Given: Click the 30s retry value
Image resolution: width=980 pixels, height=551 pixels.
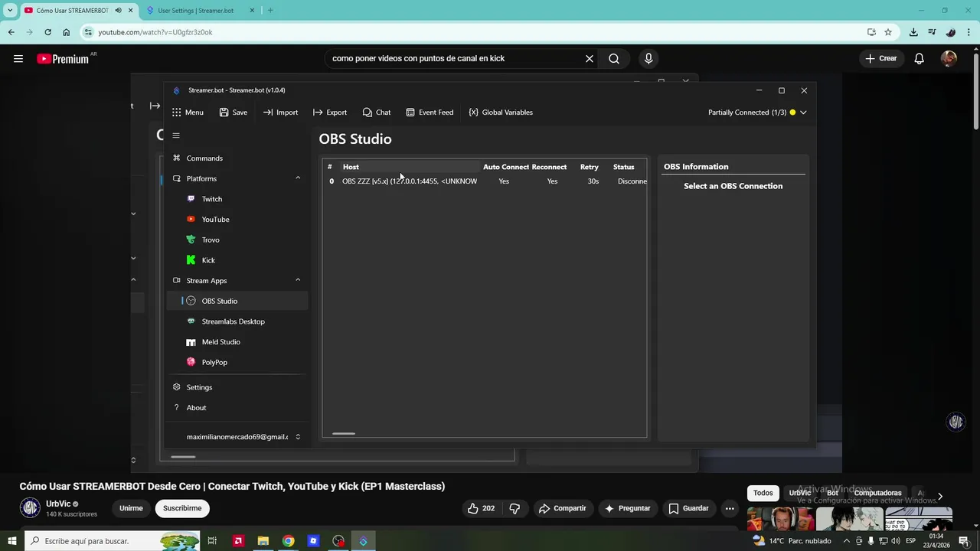Looking at the screenshot, I should [x=593, y=181].
